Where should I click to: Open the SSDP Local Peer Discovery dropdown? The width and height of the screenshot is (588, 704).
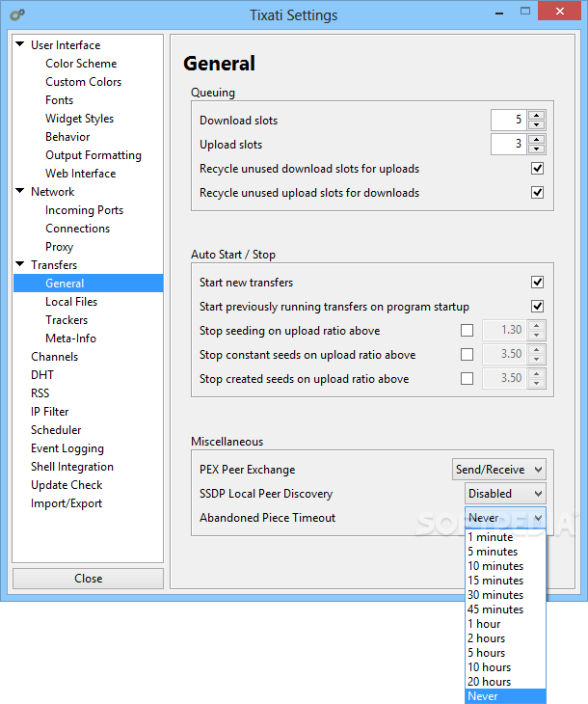[x=505, y=494]
